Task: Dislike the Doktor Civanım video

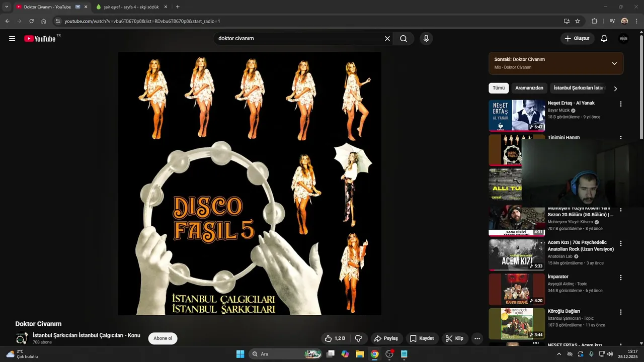Action: [359, 338]
